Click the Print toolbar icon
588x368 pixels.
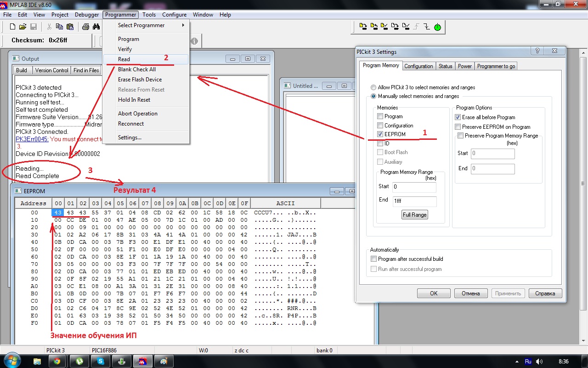coord(86,27)
